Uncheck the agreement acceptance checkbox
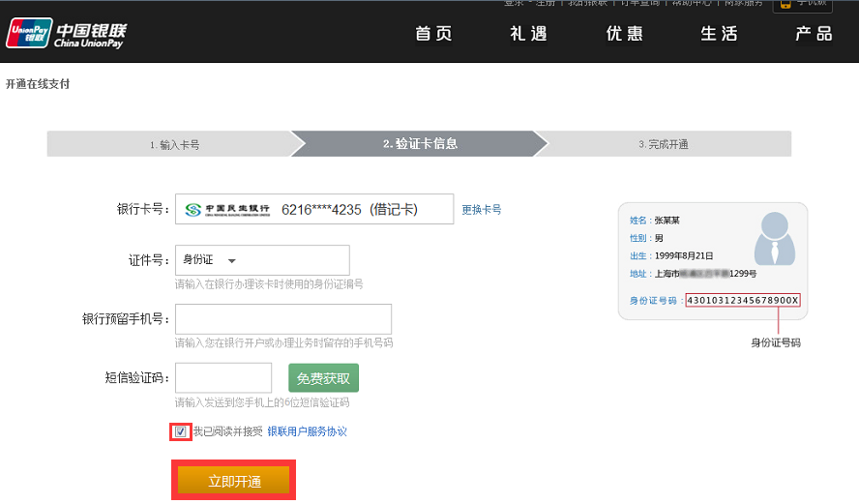The width and height of the screenshot is (859, 504). pos(181,431)
